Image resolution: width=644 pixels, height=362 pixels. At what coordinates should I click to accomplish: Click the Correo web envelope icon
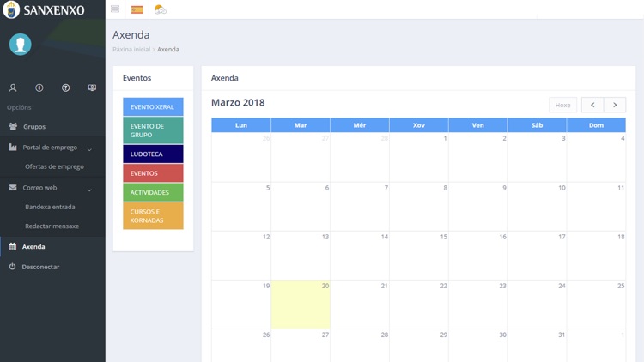13,188
